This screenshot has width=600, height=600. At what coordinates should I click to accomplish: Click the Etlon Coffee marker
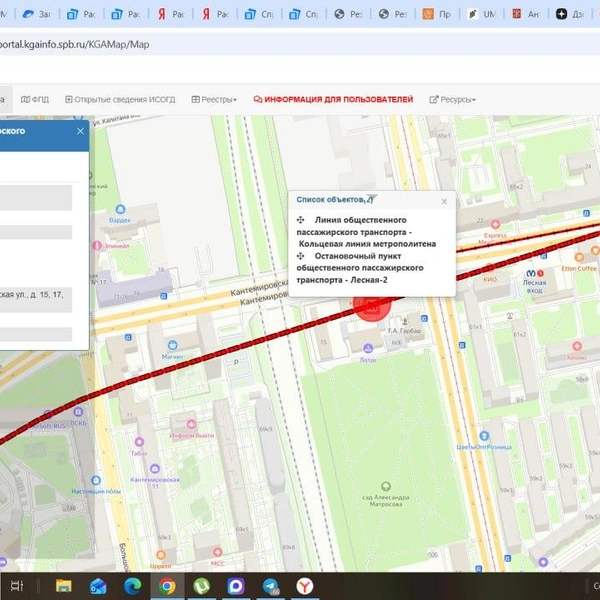pyautogui.click(x=579, y=257)
